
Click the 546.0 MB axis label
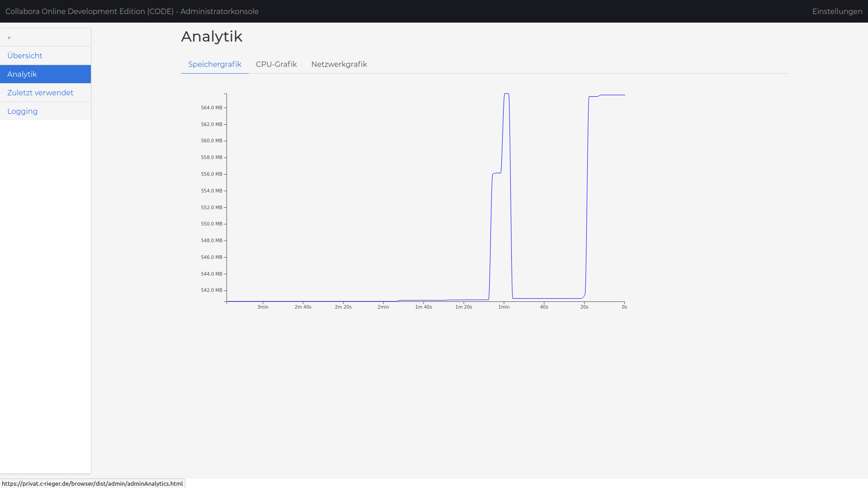coord(212,257)
